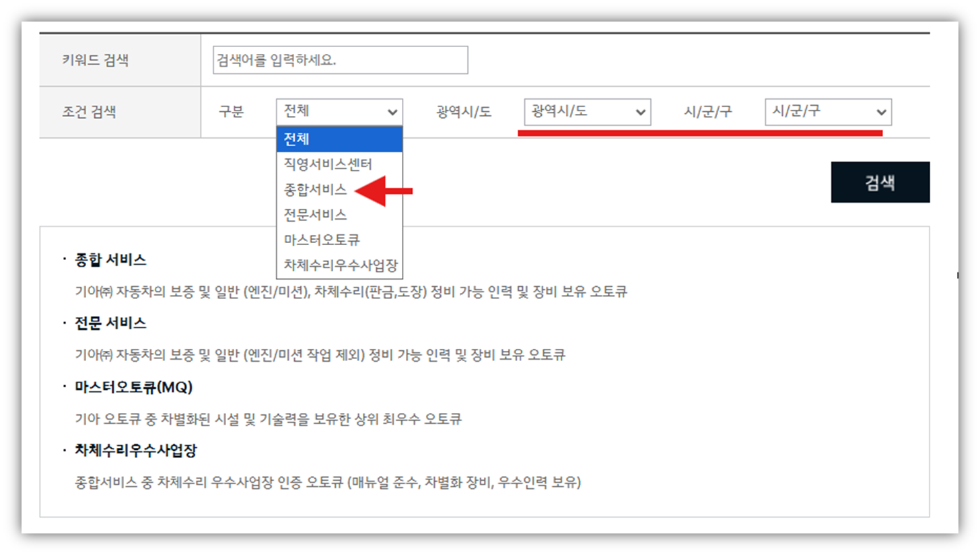The width and height of the screenshot is (980, 555).
Task: Click the 마스터오토큐(MQ) bold heading
Action: 134,387
